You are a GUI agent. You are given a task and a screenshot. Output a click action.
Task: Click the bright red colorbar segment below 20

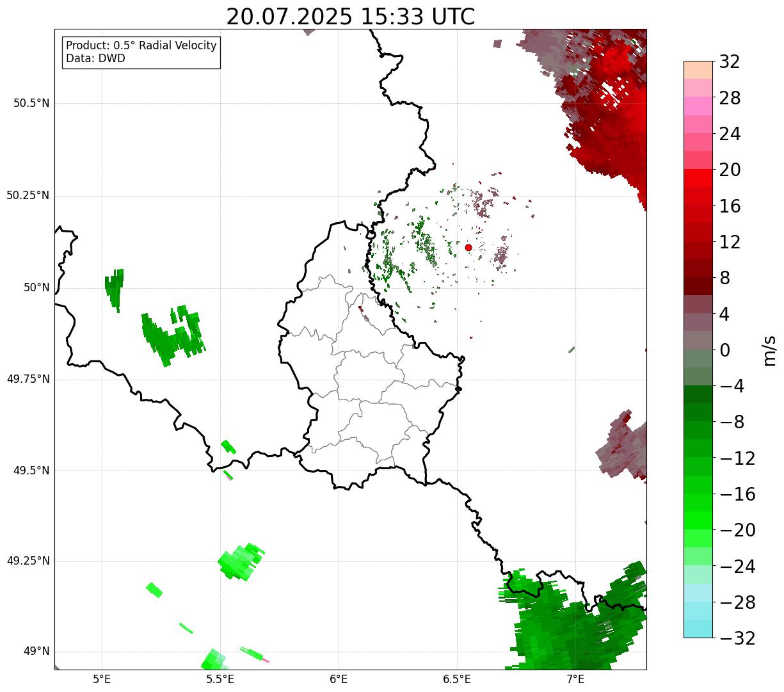point(698,178)
